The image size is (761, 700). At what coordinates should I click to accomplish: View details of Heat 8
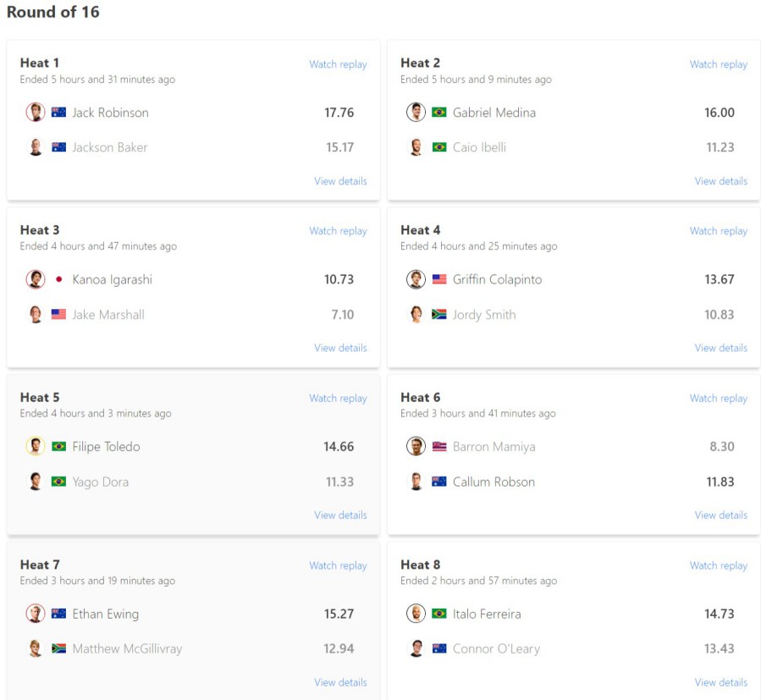720,682
